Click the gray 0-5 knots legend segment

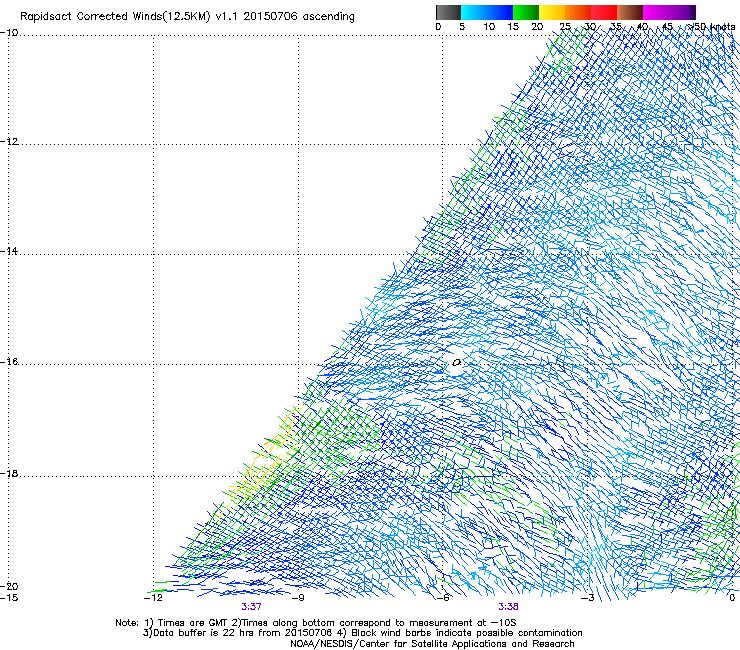pos(448,12)
